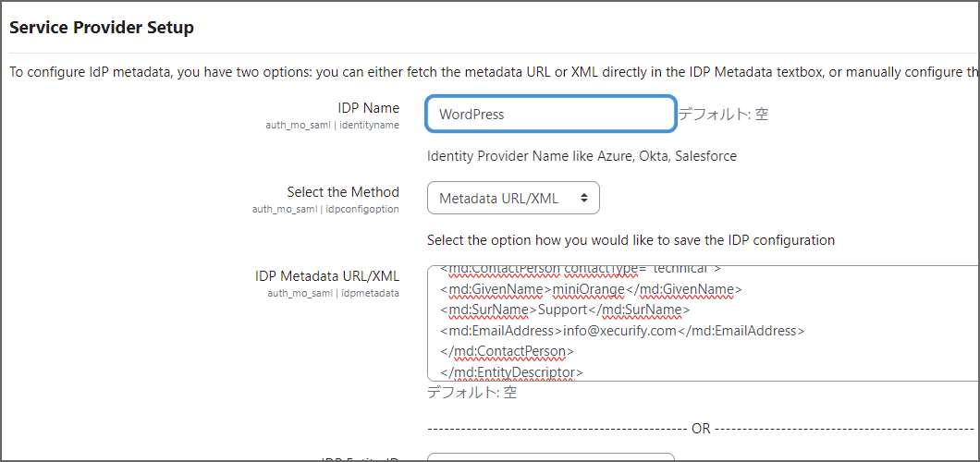The image size is (980, 462).
Task: Click the md:SurName Support line in metadata
Action: (x=564, y=310)
